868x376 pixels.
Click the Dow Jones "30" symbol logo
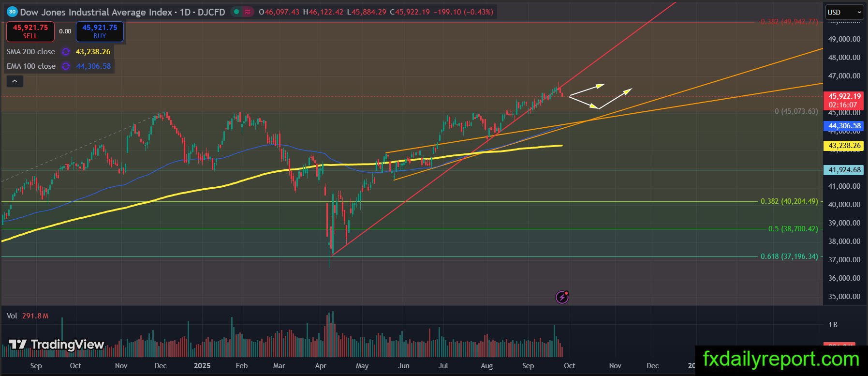12,12
